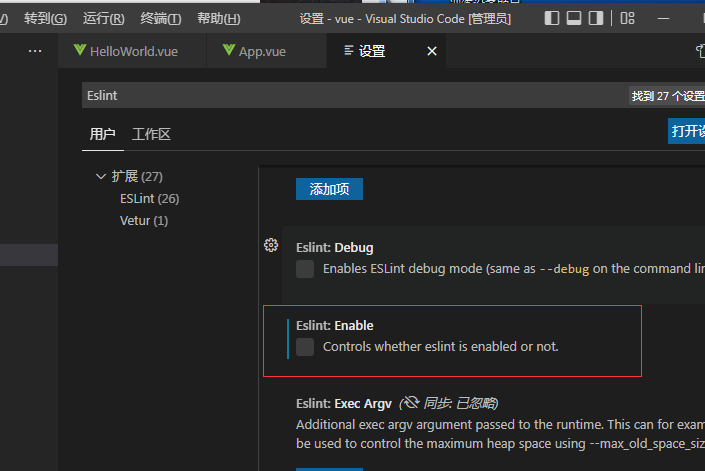Open the 终端(T) menu
The width and height of the screenshot is (705, 471).
[161, 18]
